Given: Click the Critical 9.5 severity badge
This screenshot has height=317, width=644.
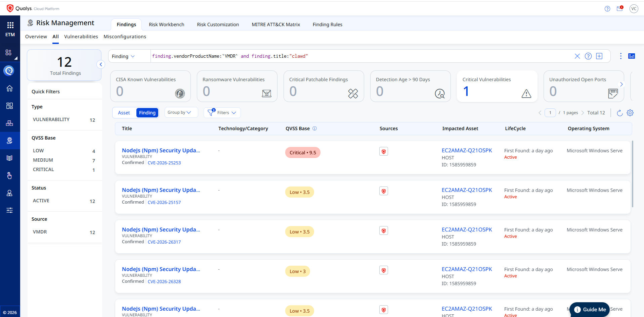Looking at the screenshot, I should (303, 153).
